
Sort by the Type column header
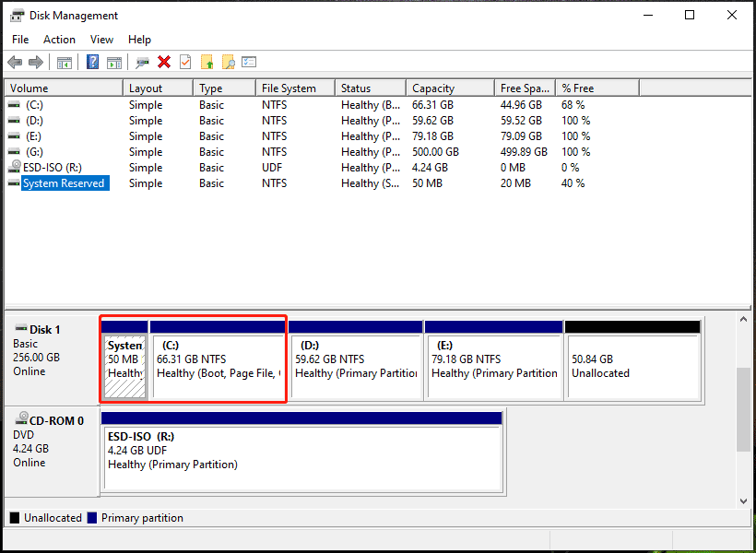click(x=224, y=88)
